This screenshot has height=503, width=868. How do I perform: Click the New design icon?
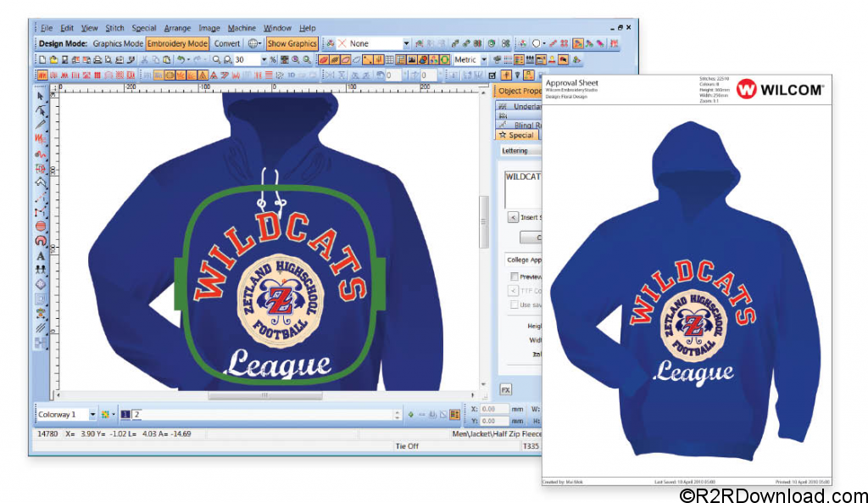coord(42,60)
